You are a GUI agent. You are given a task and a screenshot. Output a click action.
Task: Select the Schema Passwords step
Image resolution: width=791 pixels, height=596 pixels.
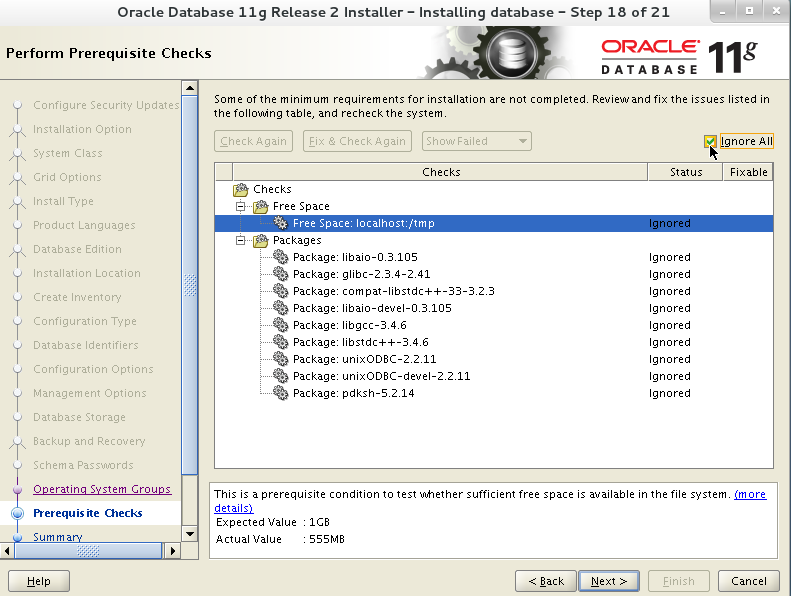(x=83, y=465)
